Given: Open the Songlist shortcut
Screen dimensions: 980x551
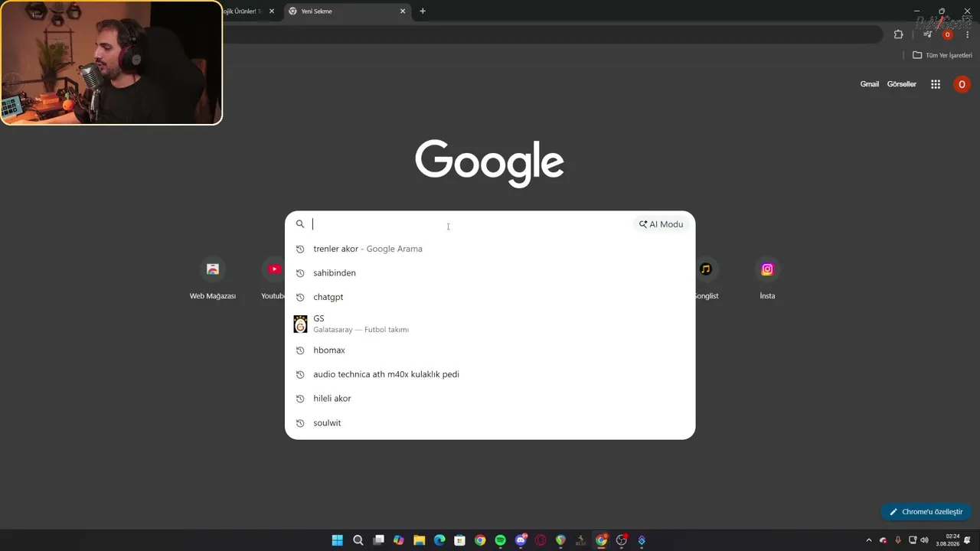Looking at the screenshot, I should pyautogui.click(x=706, y=279).
